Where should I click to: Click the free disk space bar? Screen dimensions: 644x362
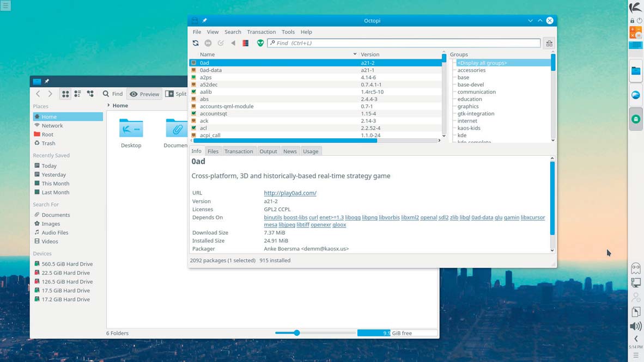point(397,333)
